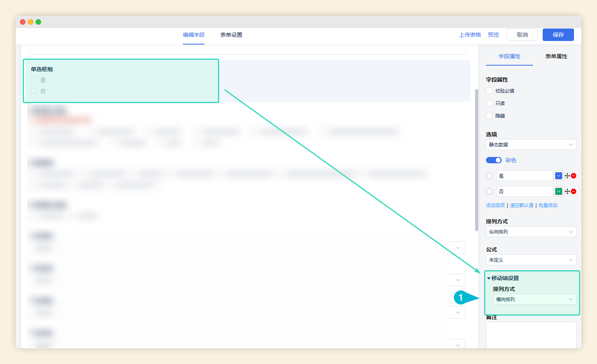Turn off the 彩色 toggle switch

493,160
